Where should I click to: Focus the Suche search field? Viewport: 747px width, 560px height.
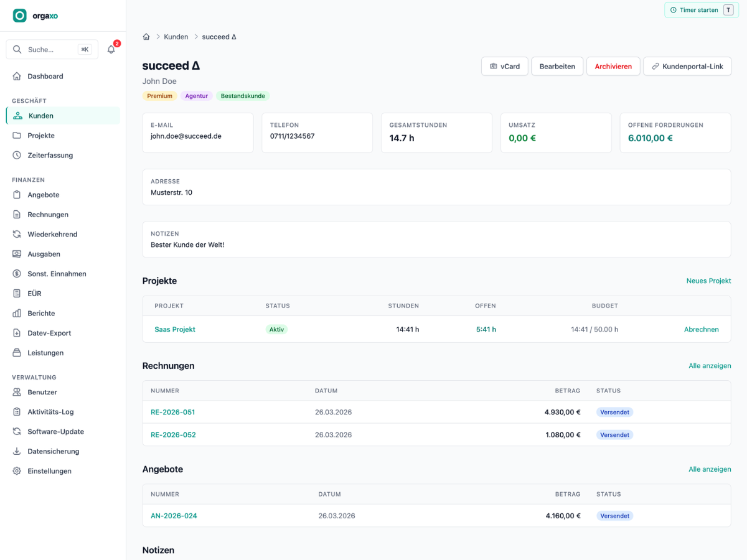(x=52, y=49)
